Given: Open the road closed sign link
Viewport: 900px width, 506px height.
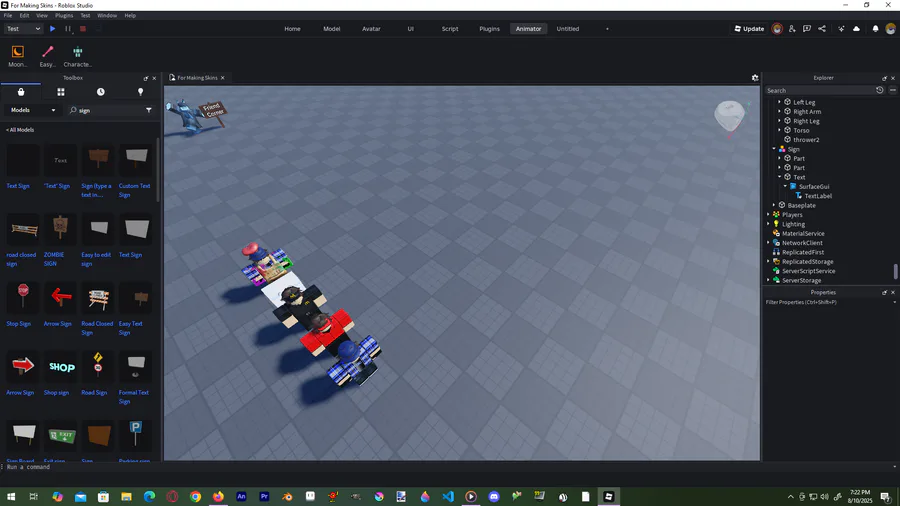Looking at the screenshot, I should (21, 259).
